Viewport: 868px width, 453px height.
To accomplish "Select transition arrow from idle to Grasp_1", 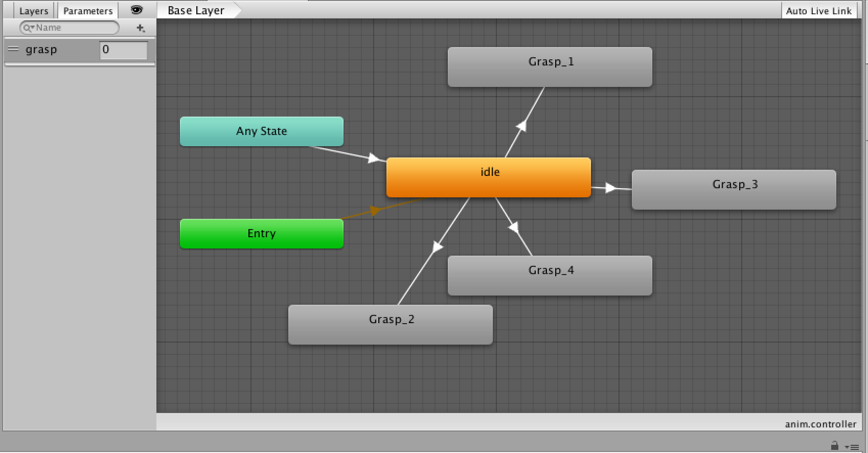I will coord(522,126).
